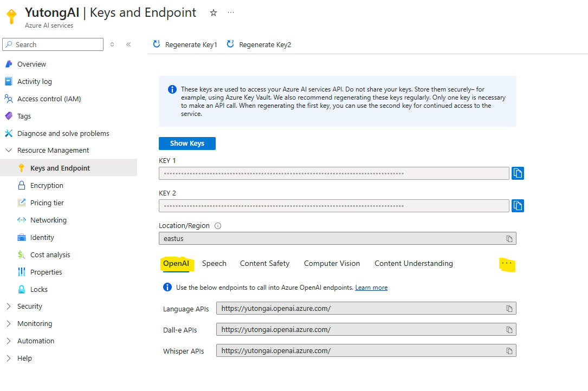
Task: Switch to the Content Safety tab
Action: (x=265, y=264)
